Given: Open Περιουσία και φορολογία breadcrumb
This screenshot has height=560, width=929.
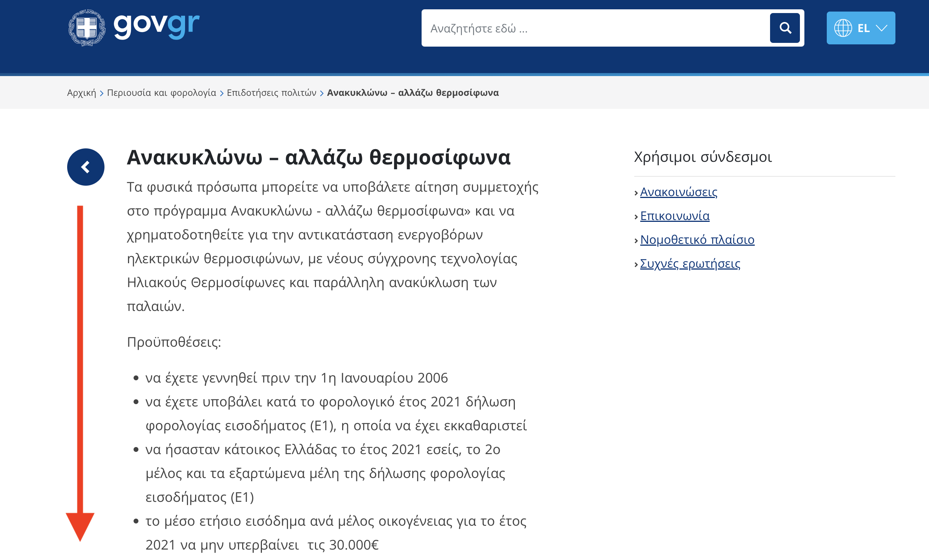Looking at the screenshot, I should pos(162,93).
